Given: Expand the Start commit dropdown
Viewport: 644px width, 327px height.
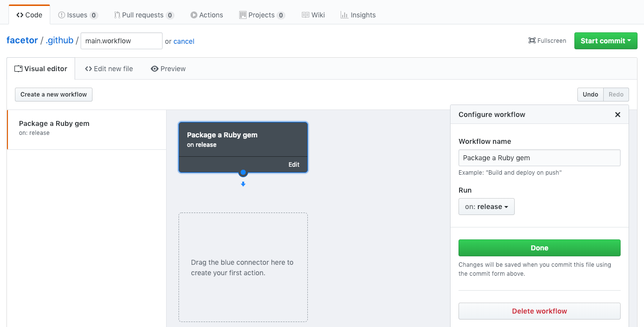Looking at the screenshot, I should (605, 41).
